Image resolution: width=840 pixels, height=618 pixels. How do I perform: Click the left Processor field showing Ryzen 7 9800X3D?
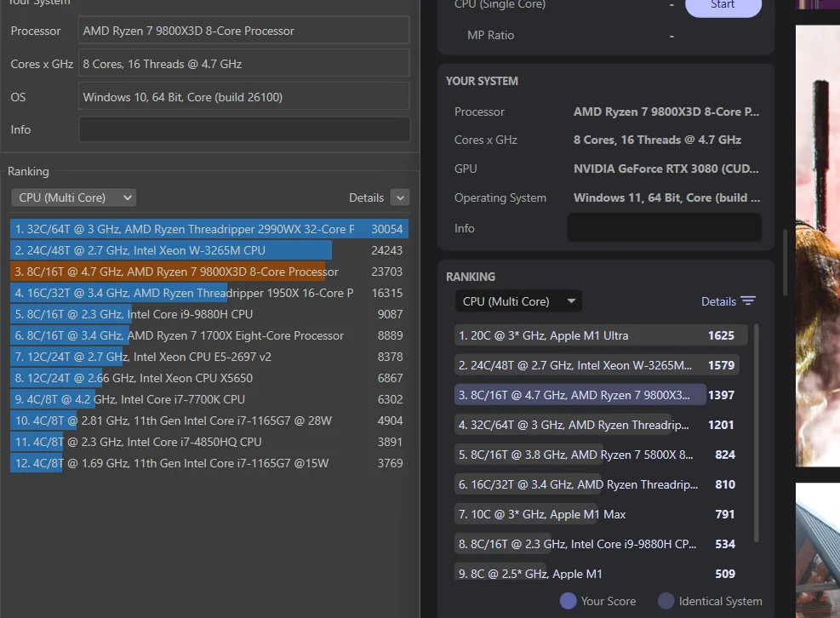click(244, 31)
